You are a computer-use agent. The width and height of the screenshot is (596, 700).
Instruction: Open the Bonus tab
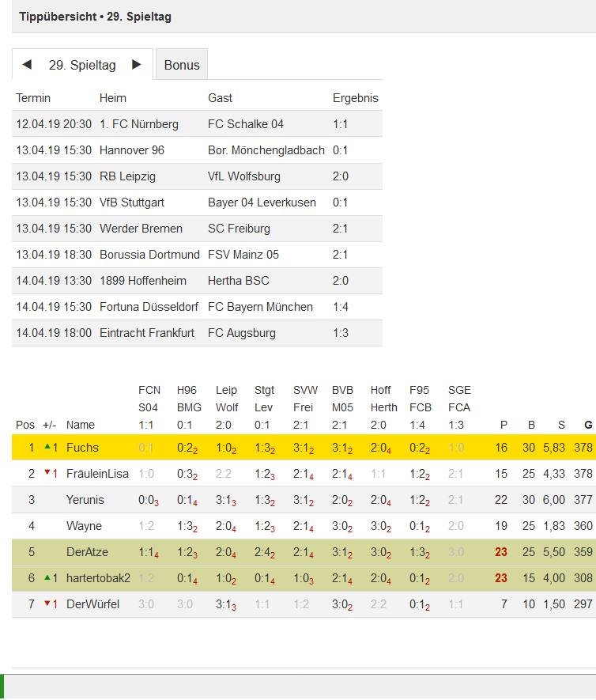click(x=182, y=65)
